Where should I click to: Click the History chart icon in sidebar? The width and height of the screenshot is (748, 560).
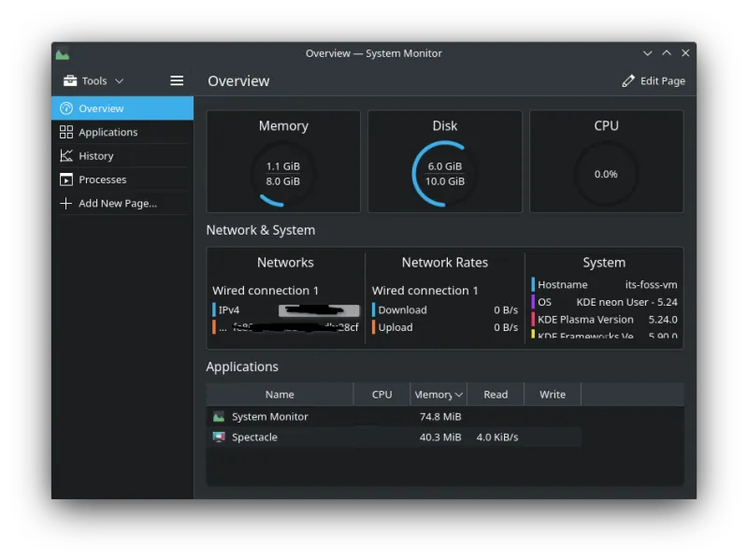(x=65, y=156)
